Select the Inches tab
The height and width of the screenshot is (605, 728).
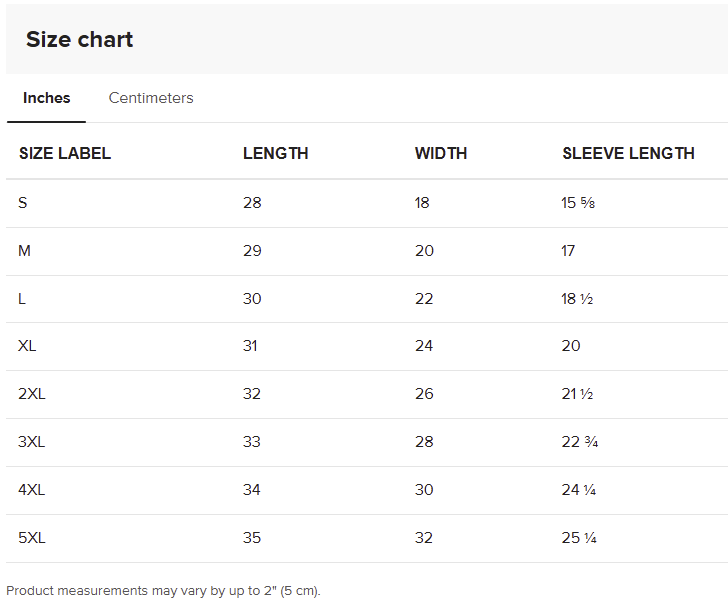point(47,98)
